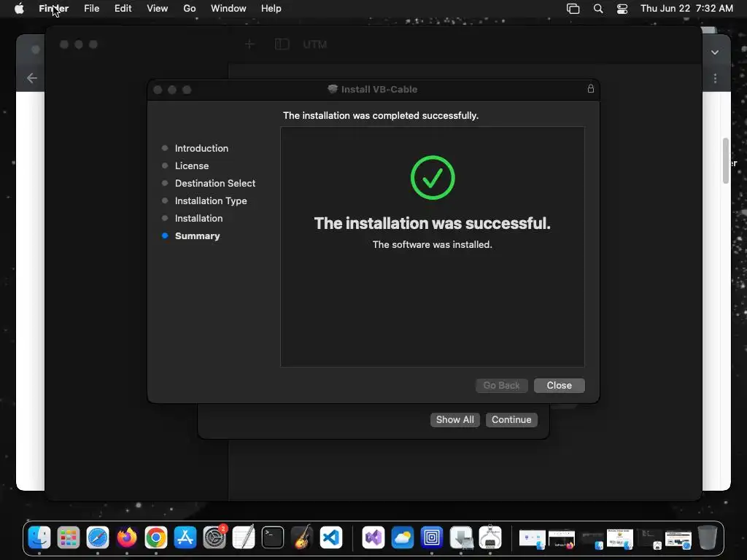Screen dimensions: 747x560
Task: Click the UTM title in background window
Action: point(314,44)
